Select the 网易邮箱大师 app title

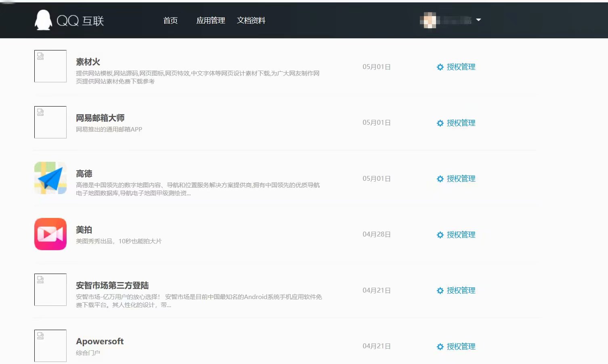[x=100, y=118]
